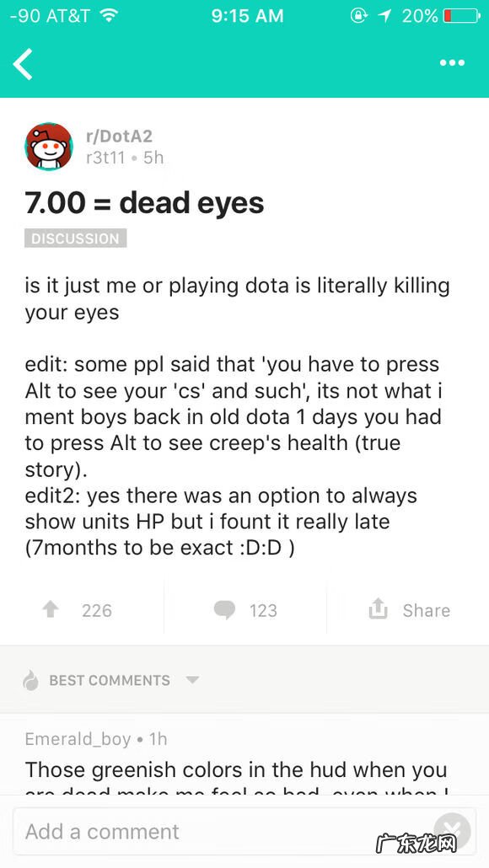Viewport: 489px width, 868px height.
Task: Tap the 123 comment count
Action: point(266,610)
